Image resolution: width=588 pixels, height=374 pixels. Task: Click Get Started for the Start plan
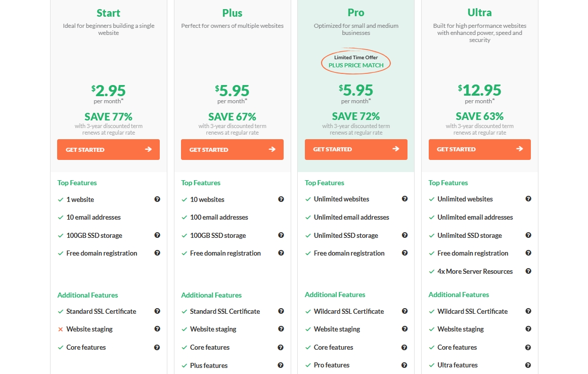[108, 150]
